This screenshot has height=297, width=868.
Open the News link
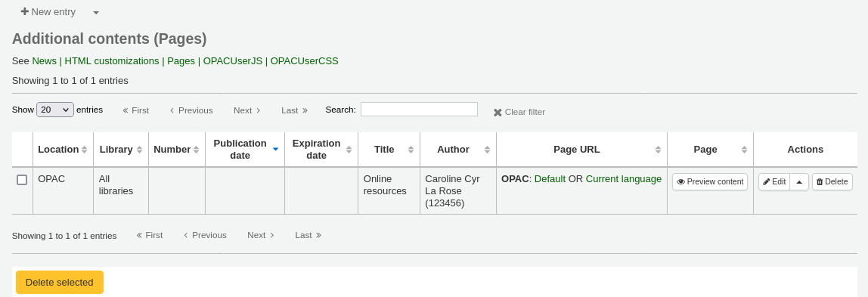pos(45,61)
